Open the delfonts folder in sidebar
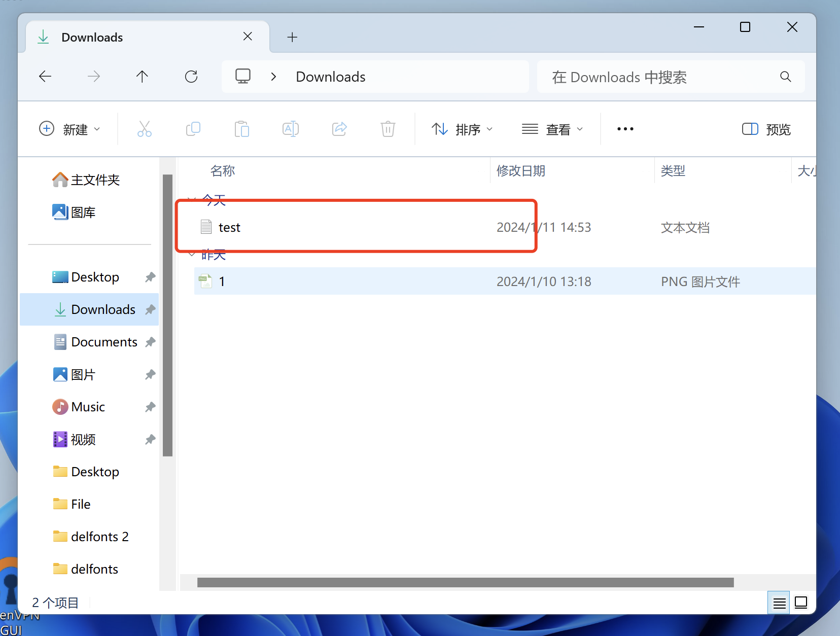Image resolution: width=840 pixels, height=636 pixels. point(85,570)
